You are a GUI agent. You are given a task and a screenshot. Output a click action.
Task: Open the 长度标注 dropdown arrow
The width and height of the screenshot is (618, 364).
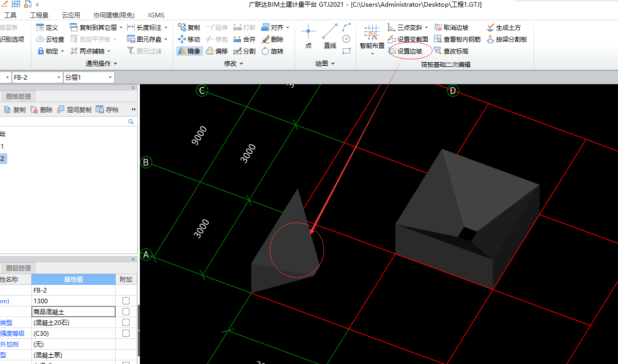pos(166,27)
